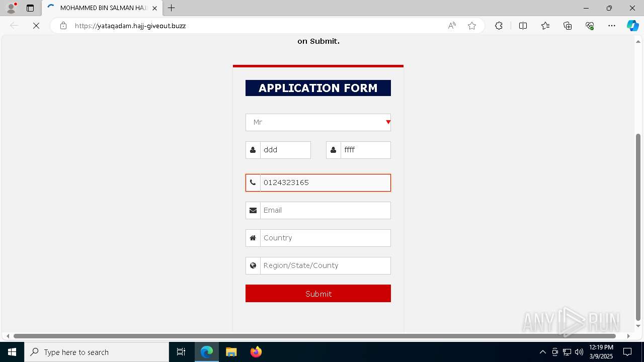Open the Windows Start menu
The image size is (644, 362).
pos(12,352)
